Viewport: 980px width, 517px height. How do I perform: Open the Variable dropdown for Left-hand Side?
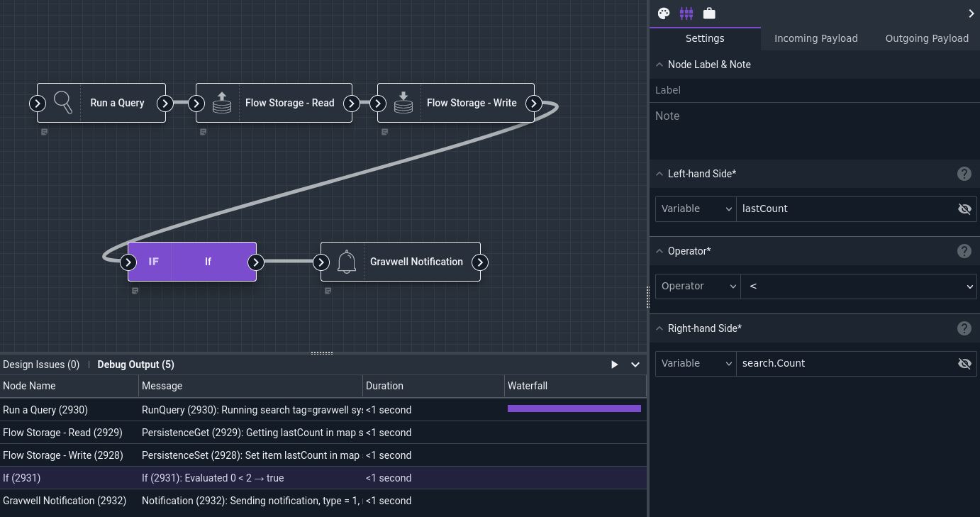pyautogui.click(x=696, y=209)
